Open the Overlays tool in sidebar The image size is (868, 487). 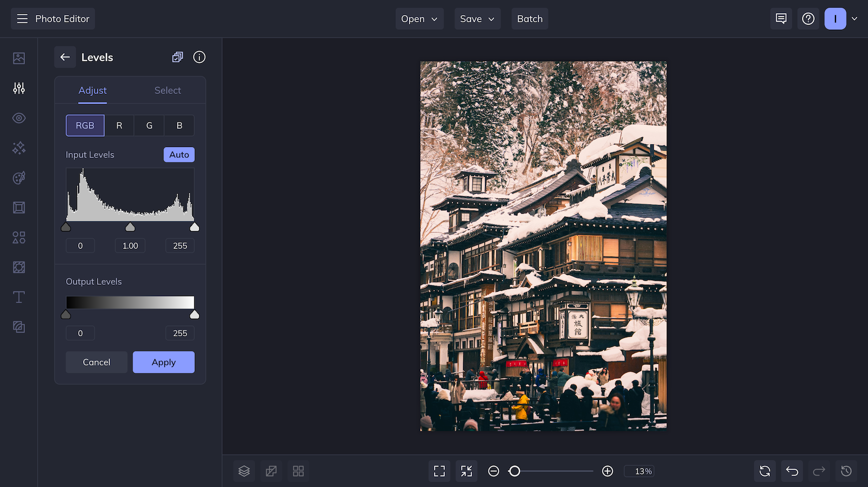click(19, 267)
